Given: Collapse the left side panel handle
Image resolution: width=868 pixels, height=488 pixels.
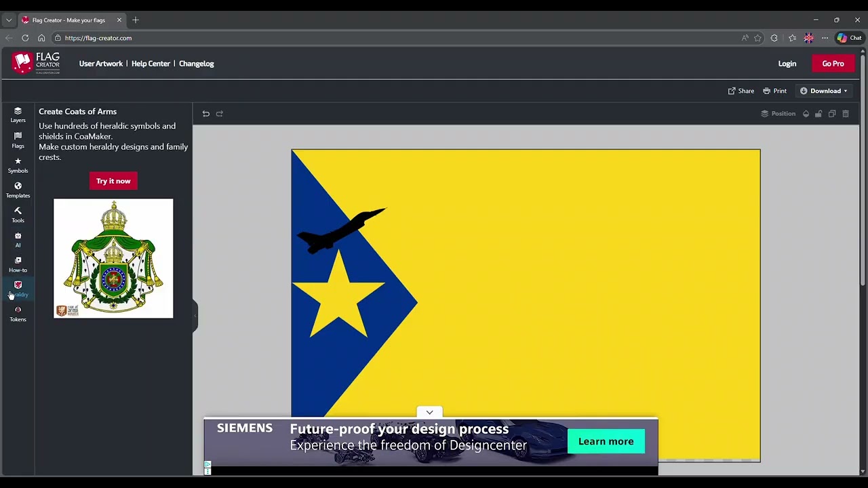Looking at the screenshot, I should 195,315.
